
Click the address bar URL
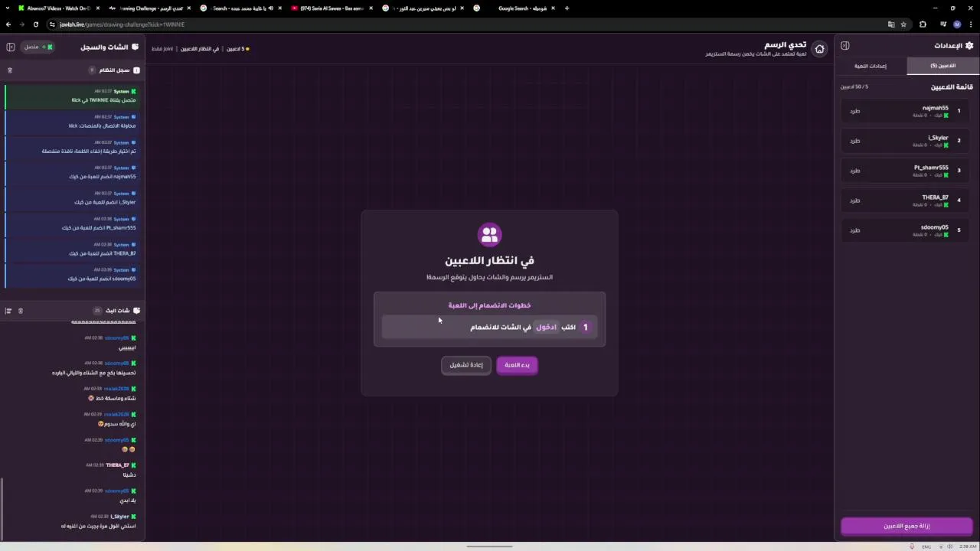point(122,24)
